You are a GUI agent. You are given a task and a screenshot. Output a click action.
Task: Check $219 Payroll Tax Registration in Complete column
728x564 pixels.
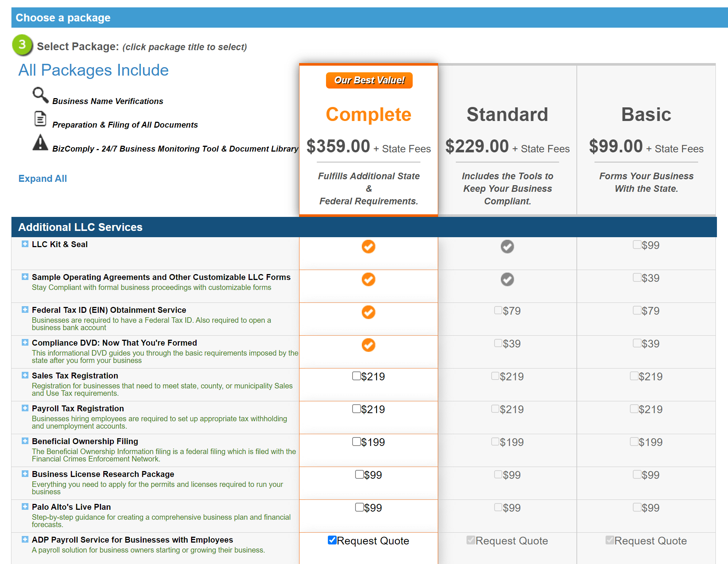coord(356,409)
